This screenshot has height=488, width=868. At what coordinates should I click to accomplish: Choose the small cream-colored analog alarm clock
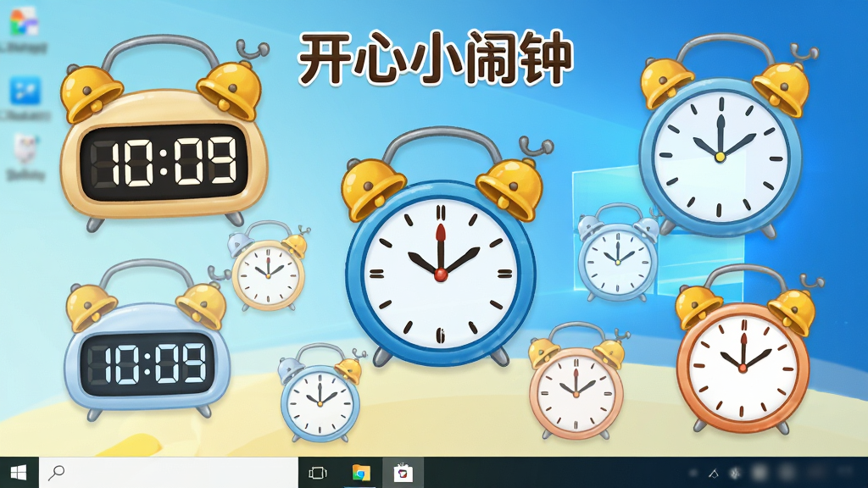[269, 265]
